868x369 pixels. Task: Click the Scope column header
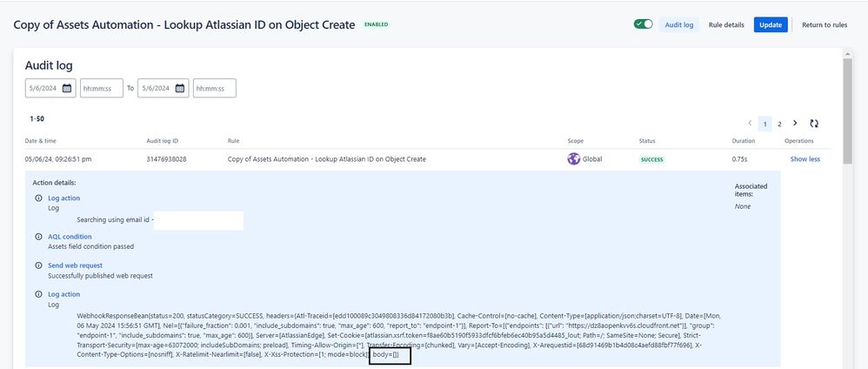575,141
